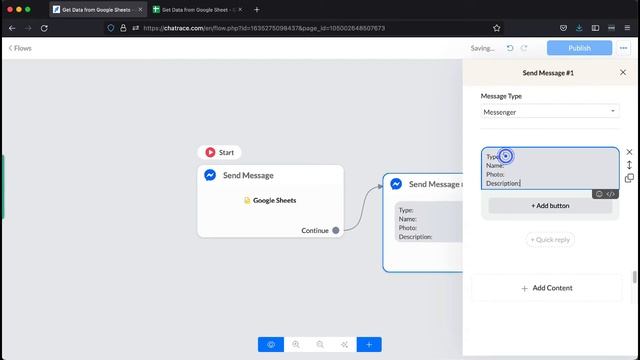Zoom in on the flow canvas
The width and height of the screenshot is (640, 360).
point(296,344)
